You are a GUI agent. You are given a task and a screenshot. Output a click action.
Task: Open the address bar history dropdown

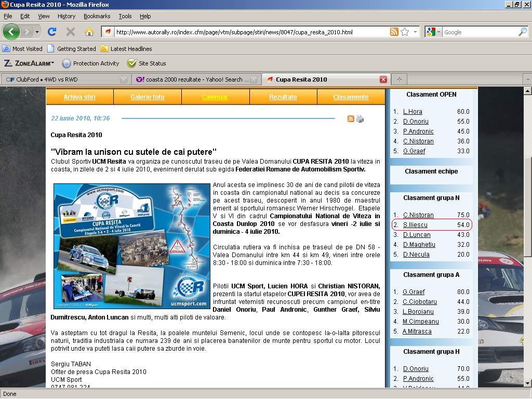[x=415, y=32]
